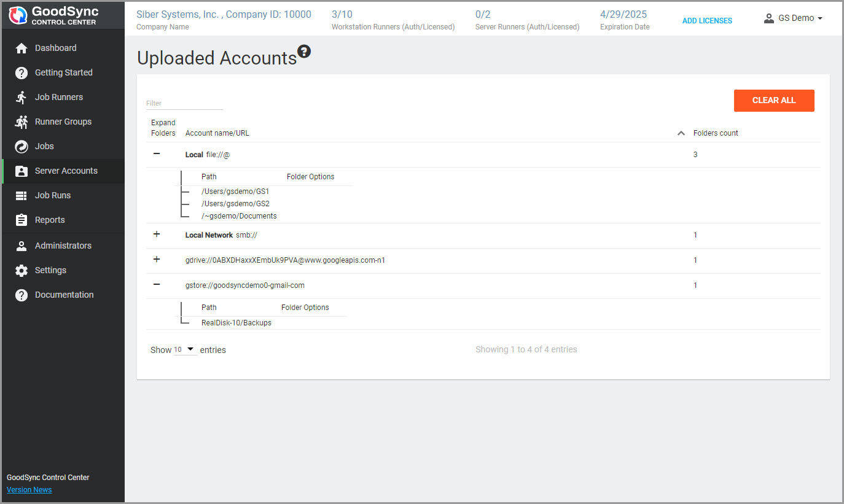This screenshot has width=844, height=504.
Task: Click the Administrators person icon
Action: [x=21, y=246]
